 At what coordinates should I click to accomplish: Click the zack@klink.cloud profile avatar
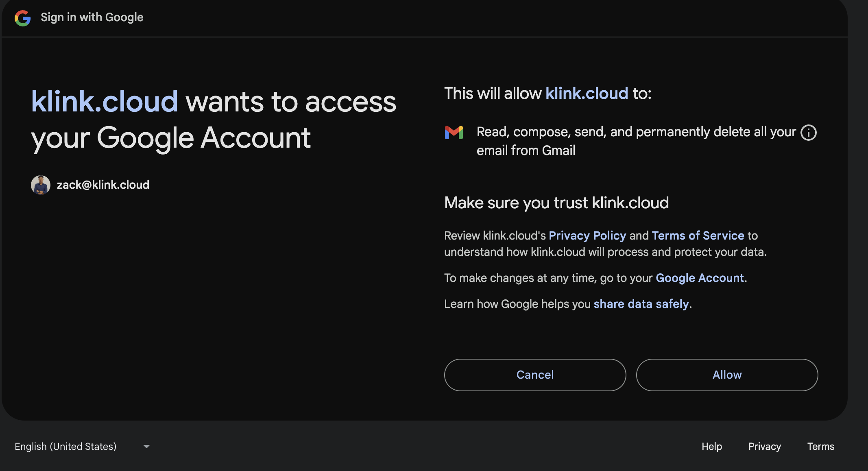click(41, 185)
